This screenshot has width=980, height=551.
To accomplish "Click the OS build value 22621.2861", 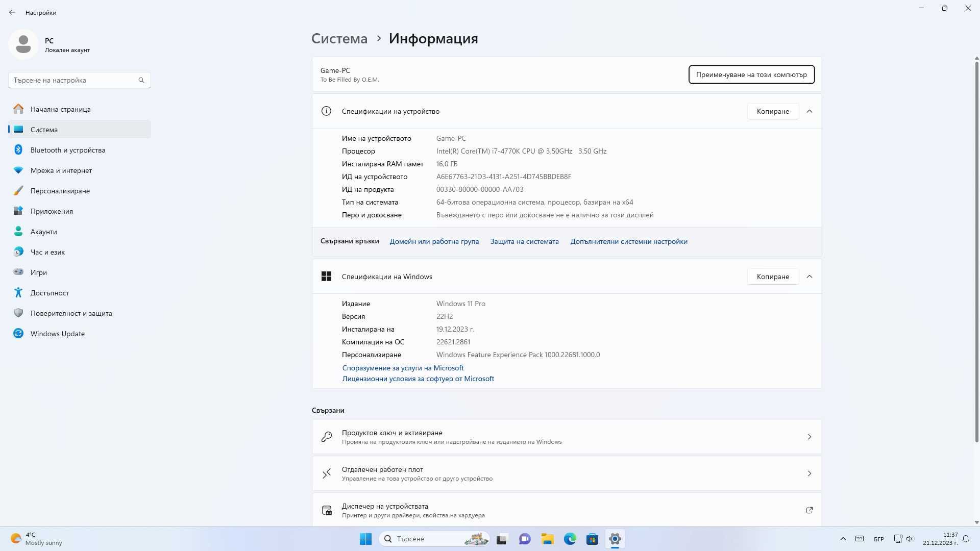I will click(453, 342).
